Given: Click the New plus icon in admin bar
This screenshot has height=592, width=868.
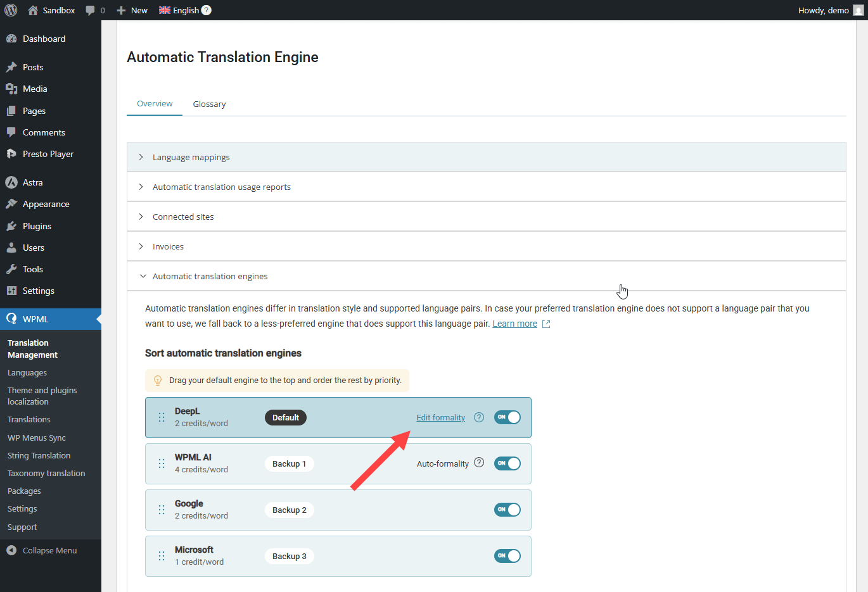Looking at the screenshot, I should (x=121, y=10).
